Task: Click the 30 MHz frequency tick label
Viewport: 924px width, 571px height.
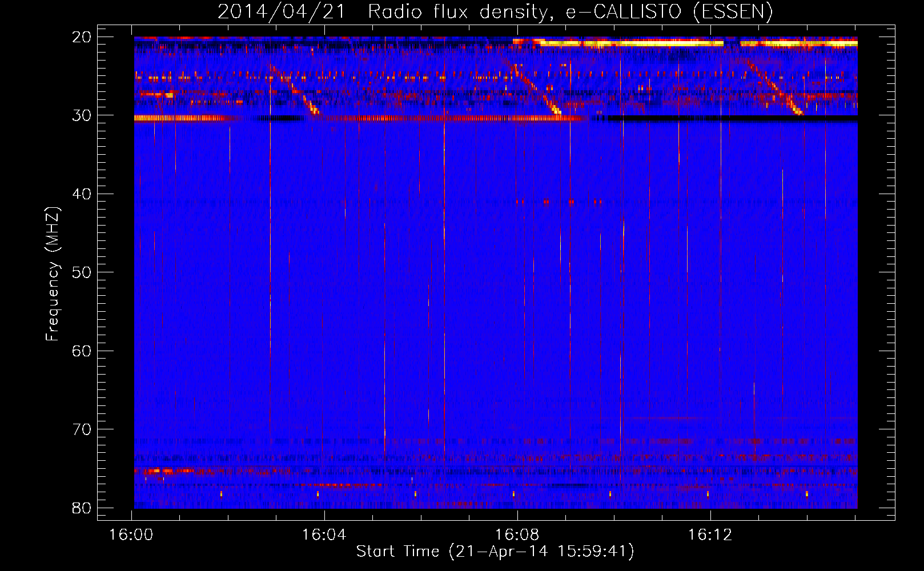Action: 82,115
